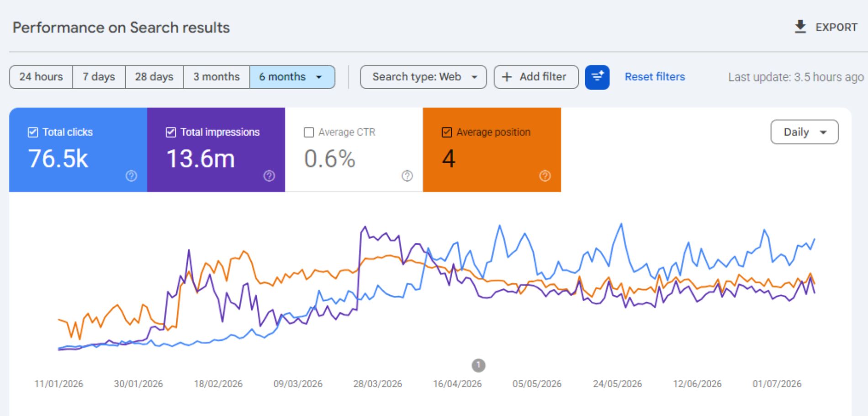The height and width of the screenshot is (416, 868).
Task: Open the Daily granularity dropdown
Action: [804, 132]
